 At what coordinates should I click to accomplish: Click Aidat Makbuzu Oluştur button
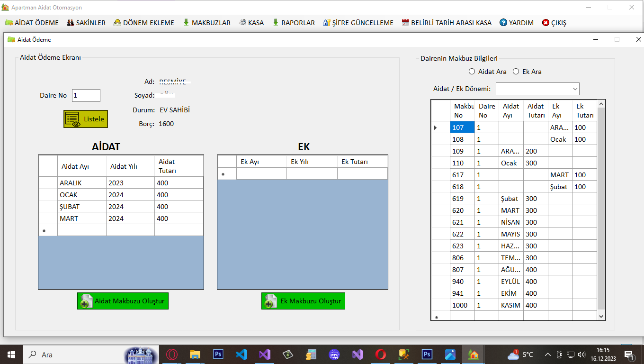[x=123, y=301]
